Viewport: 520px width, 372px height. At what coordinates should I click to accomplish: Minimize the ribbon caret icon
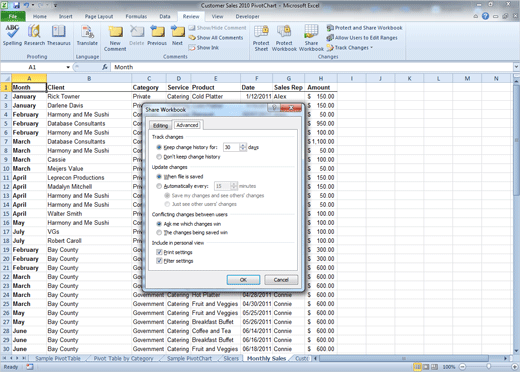pos(475,16)
